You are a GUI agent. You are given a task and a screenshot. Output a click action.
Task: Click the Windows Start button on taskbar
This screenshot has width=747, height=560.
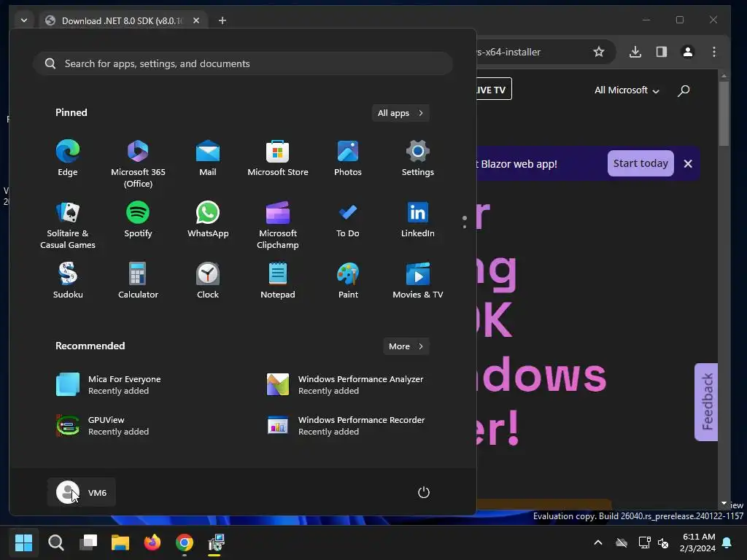click(23, 542)
